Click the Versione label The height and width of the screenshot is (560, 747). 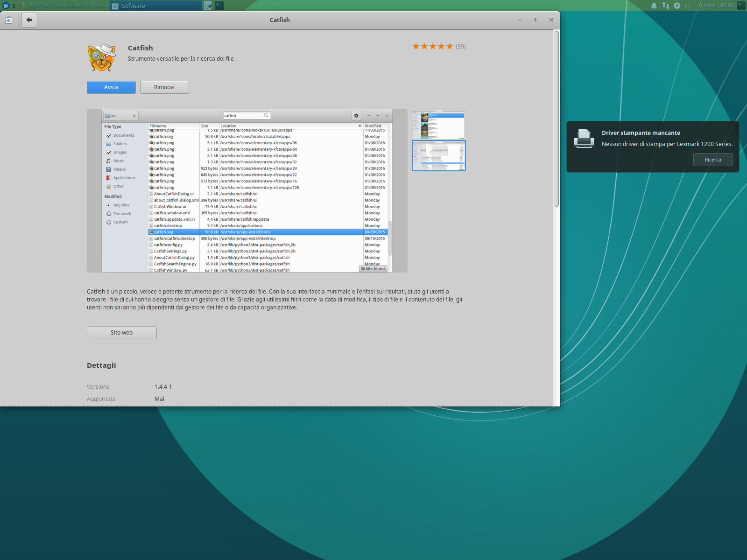98,387
